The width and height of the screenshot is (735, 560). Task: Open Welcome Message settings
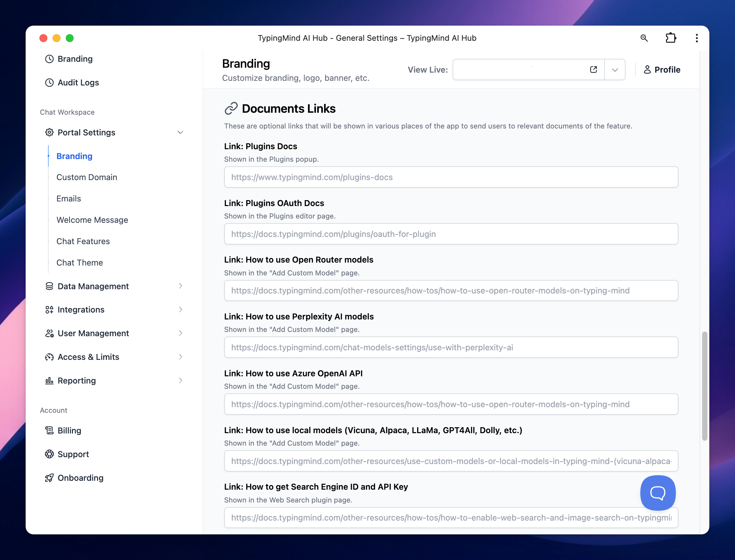(92, 220)
